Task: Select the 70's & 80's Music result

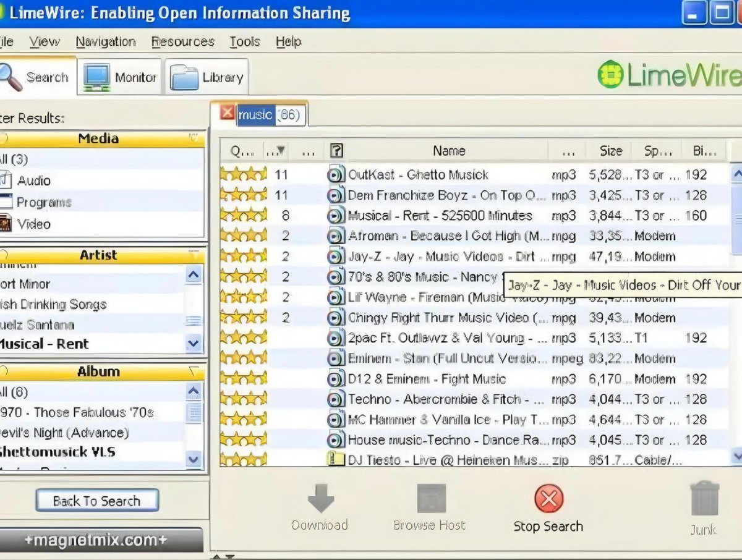Action: [474, 277]
